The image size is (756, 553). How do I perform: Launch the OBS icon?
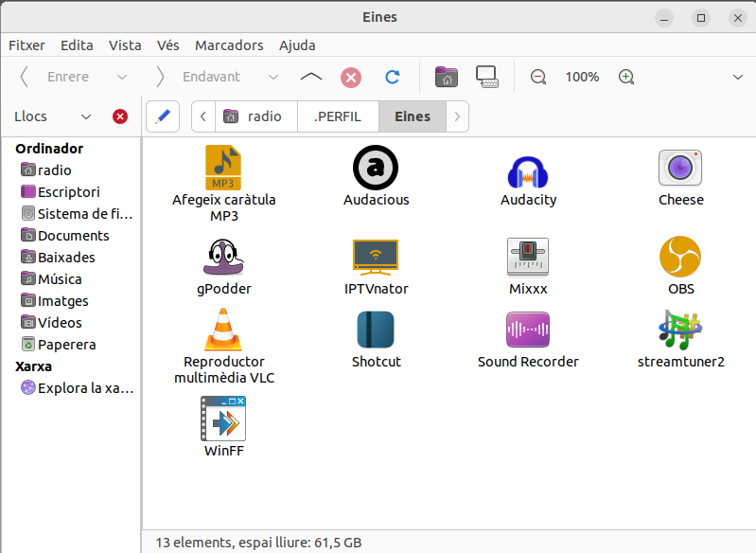[680, 258]
